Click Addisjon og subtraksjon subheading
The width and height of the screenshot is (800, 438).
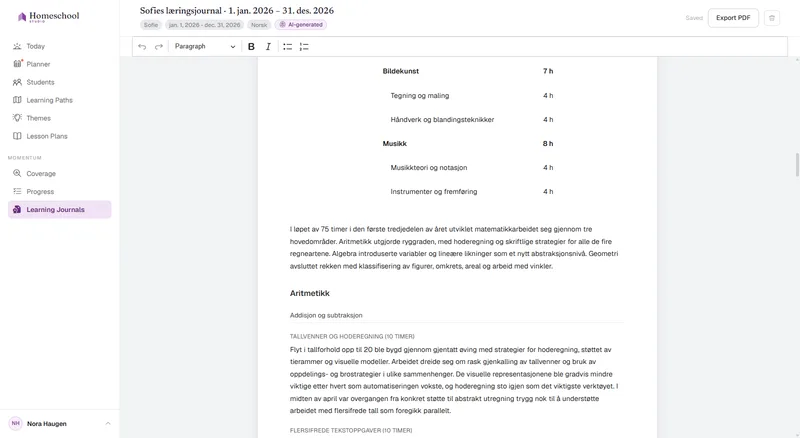coord(326,315)
